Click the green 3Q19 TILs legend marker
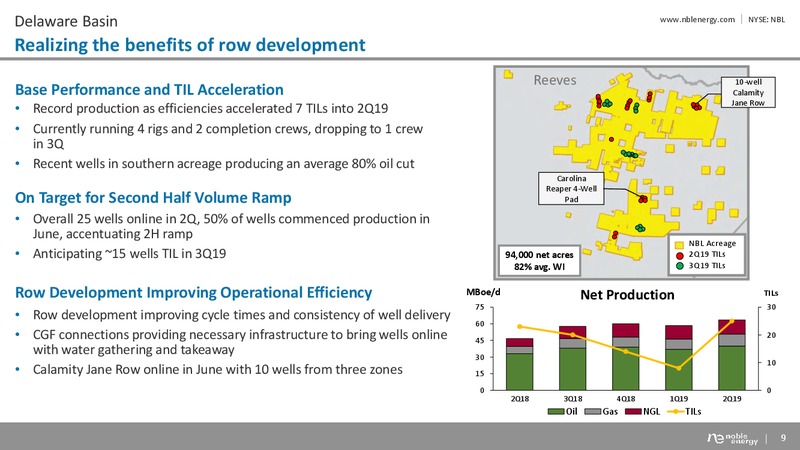The image size is (800, 450). point(679,266)
